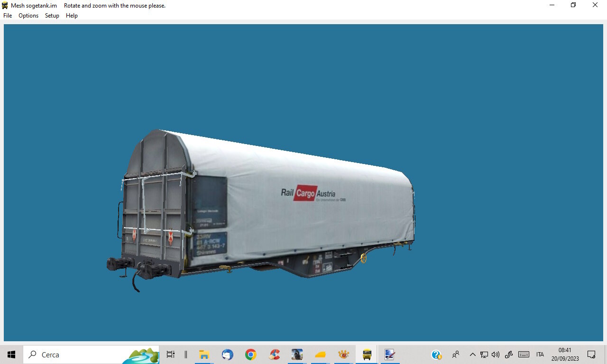The image size is (607, 364).
Task: Open the train simulator taskbar icon
Action: coord(297,355)
